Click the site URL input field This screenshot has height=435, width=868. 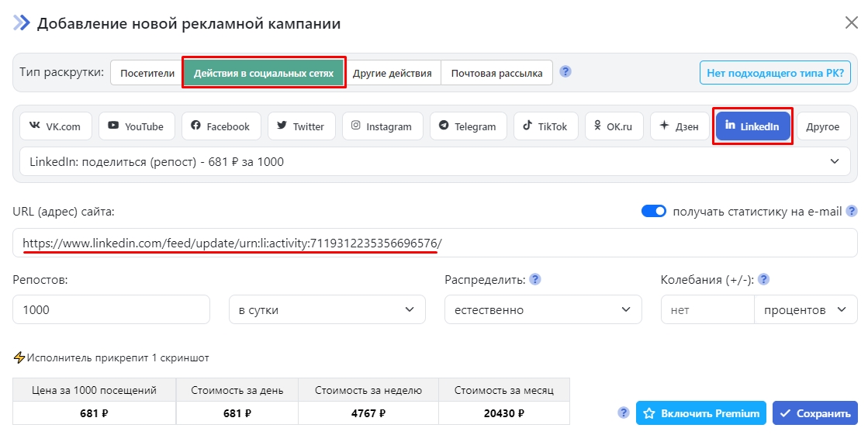tap(434, 243)
